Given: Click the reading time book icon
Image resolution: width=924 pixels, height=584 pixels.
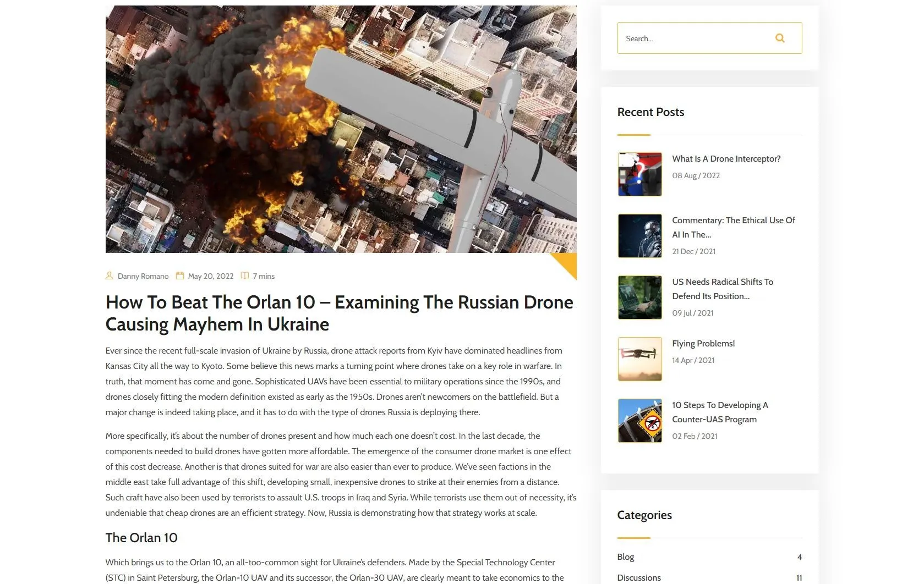Looking at the screenshot, I should tap(245, 276).
